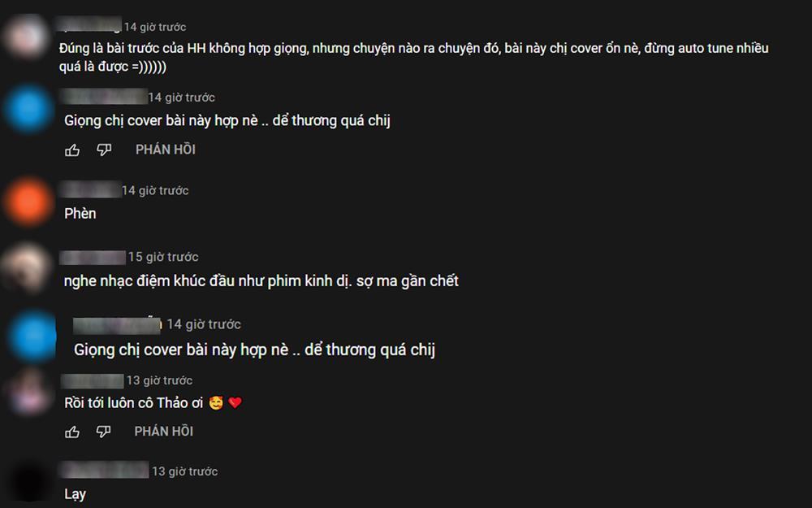
Task: Click the "13 giờ trước" timestamp above "Lạy"
Action: pyautogui.click(x=184, y=471)
